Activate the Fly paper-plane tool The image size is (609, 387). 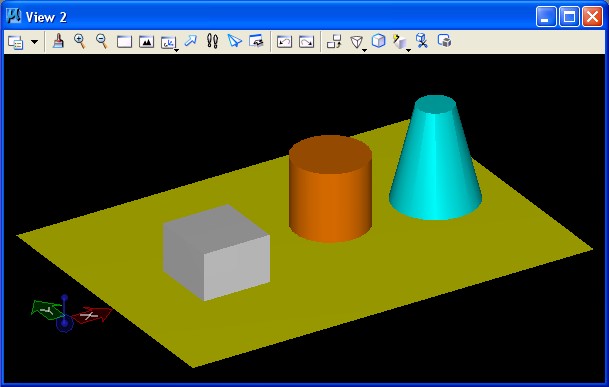click(234, 41)
